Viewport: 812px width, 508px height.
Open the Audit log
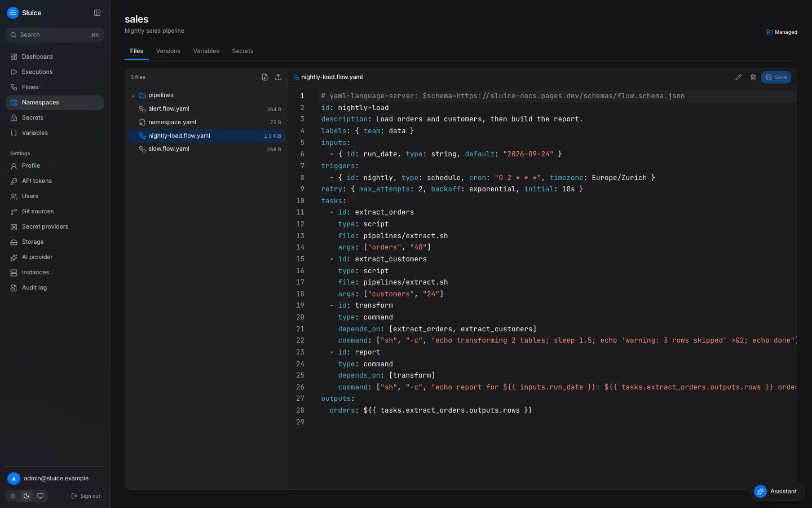55,287
